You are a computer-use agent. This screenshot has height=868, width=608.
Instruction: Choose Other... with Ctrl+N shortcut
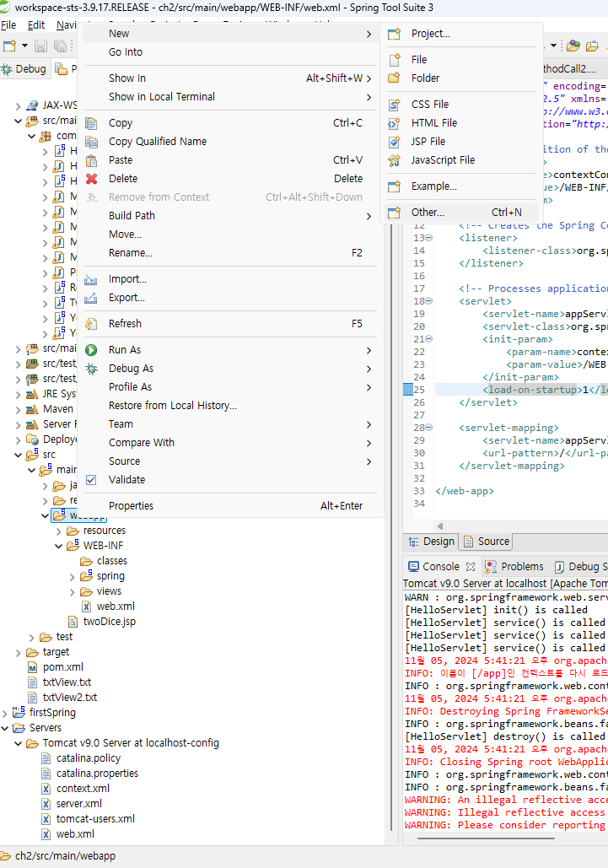click(x=460, y=212)
